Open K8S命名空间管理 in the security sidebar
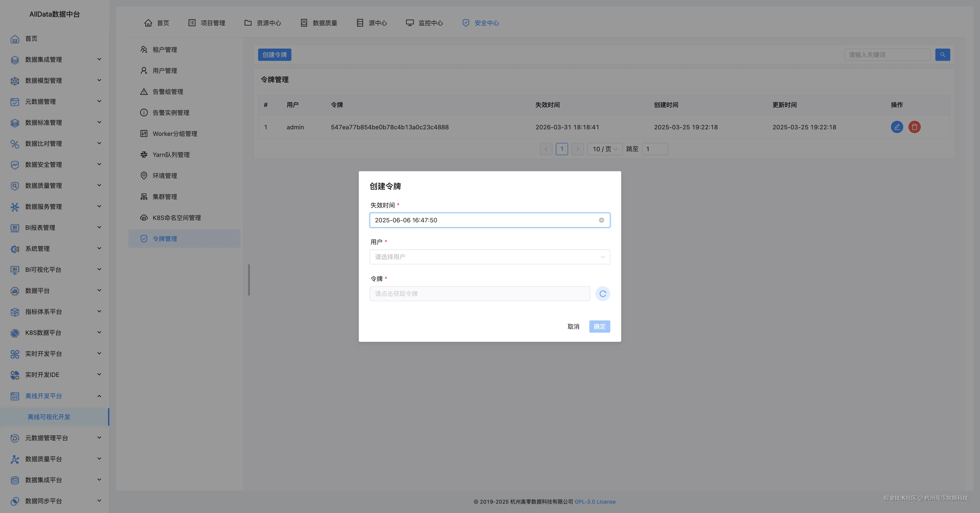 click(177, 218)
